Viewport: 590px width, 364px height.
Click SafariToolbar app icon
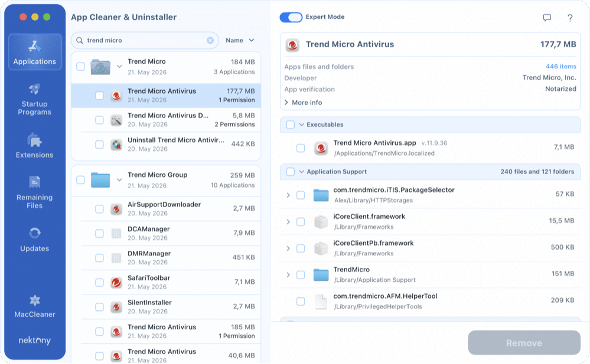[x=116, y=283]
